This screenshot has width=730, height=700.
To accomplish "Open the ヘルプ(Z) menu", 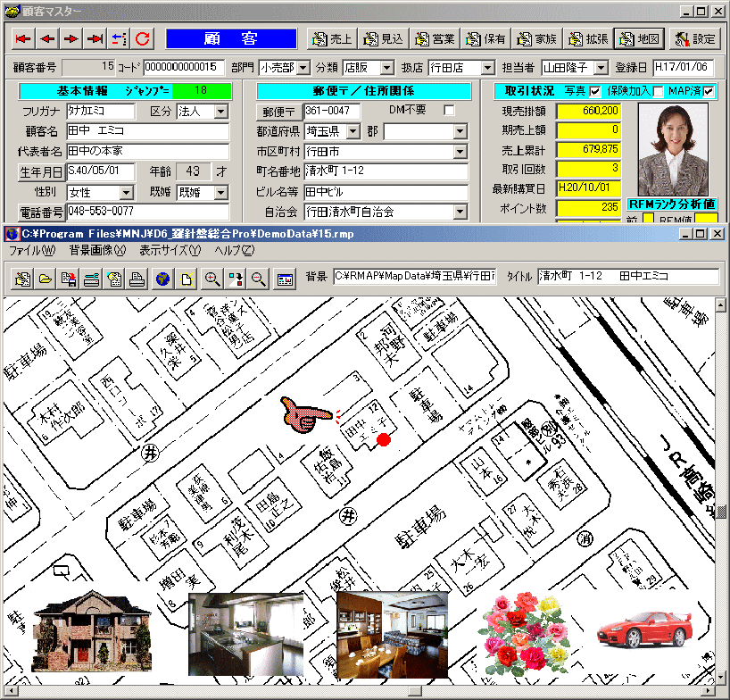I will (234, 251).
